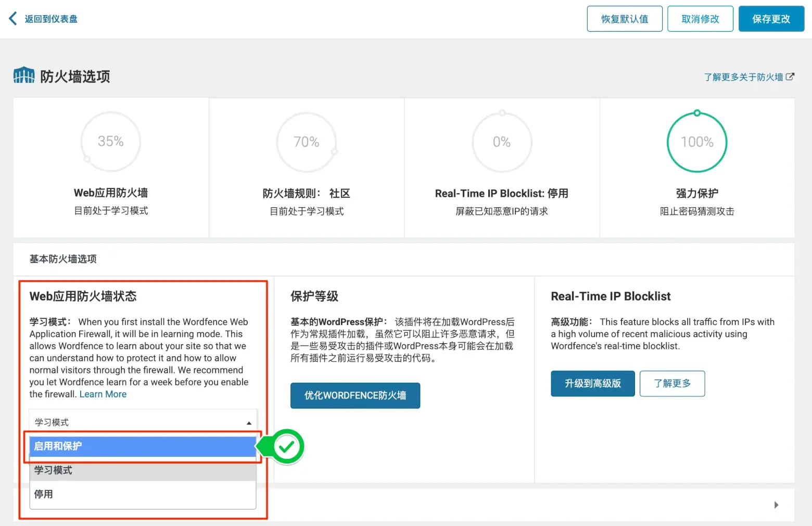Click the 70% 防火墙规则 gauge
This screenshot has width=812, height=526.
306,142
